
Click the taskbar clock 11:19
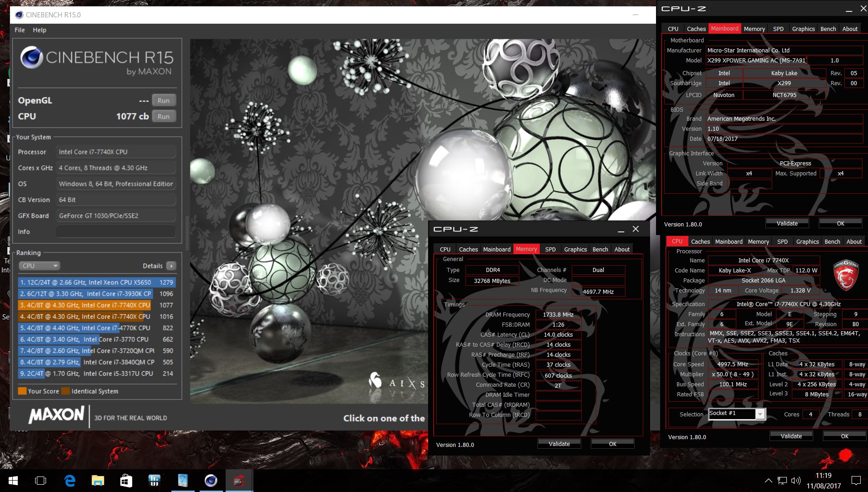click(823, 475)
